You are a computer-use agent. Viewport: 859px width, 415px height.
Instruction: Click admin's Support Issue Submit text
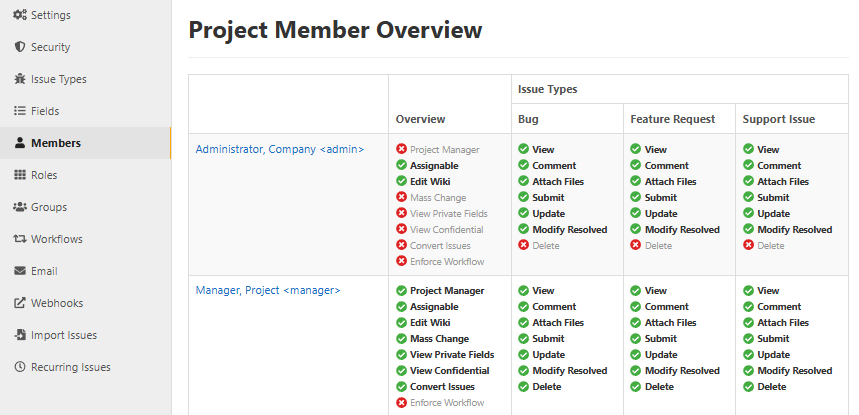click(773, 197)
